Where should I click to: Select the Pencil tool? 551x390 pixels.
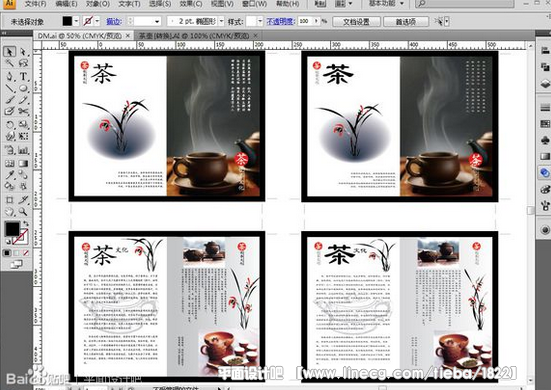(23, 100)
